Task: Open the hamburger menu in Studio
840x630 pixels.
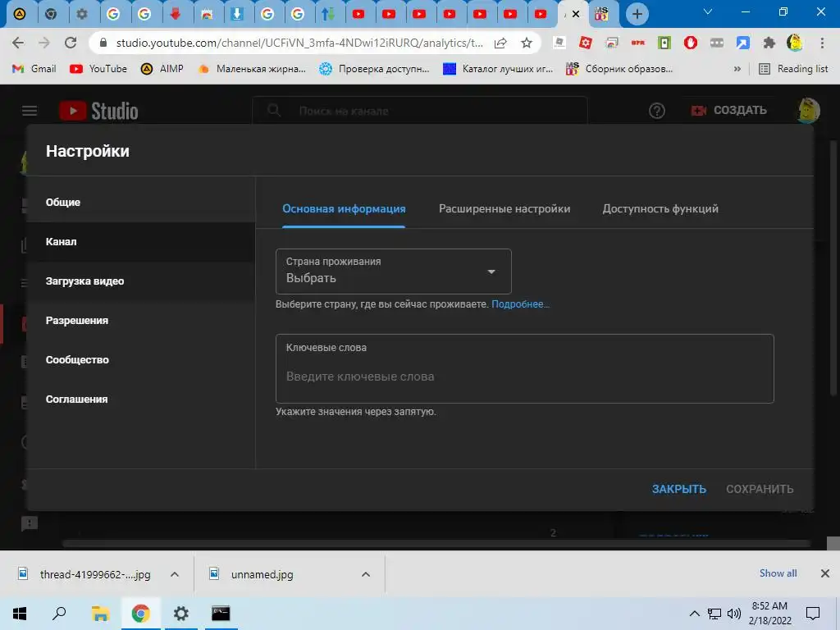Action: click(30, 111)
